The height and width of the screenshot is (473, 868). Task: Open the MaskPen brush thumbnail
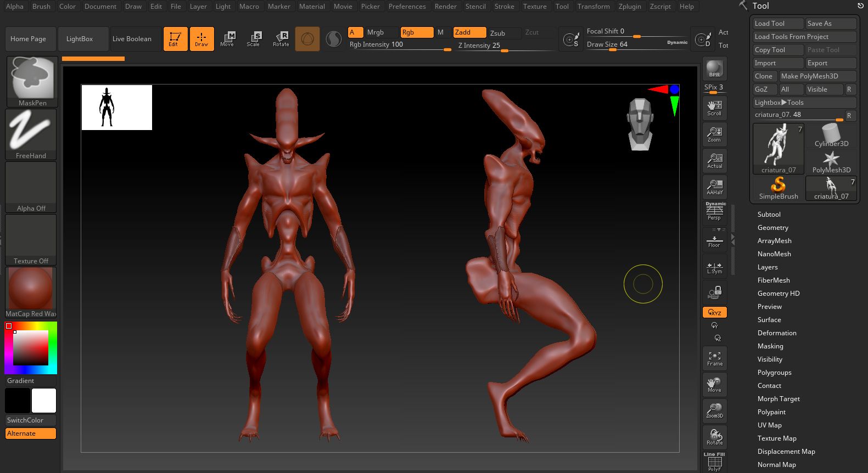(x=32, y=81)
